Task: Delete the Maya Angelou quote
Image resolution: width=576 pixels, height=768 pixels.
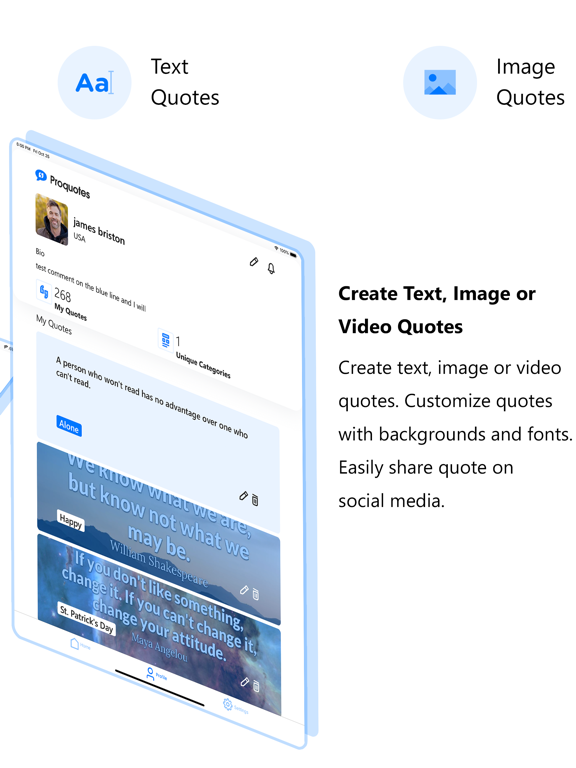Action: coord(256,686)
